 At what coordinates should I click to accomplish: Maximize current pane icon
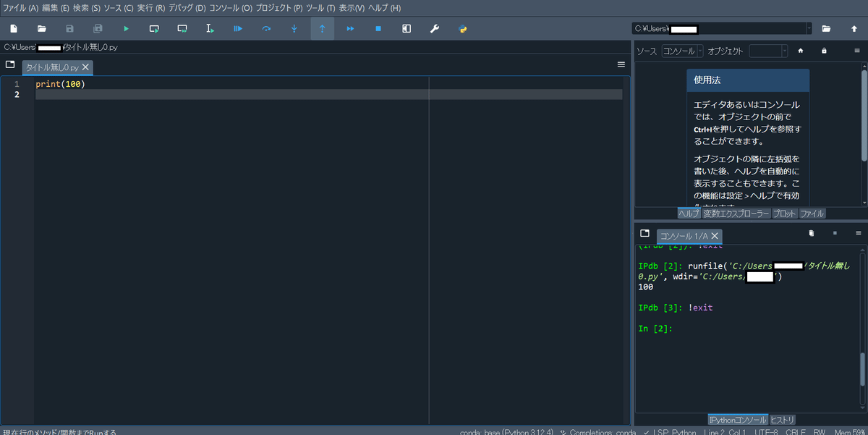coord(407,29)
